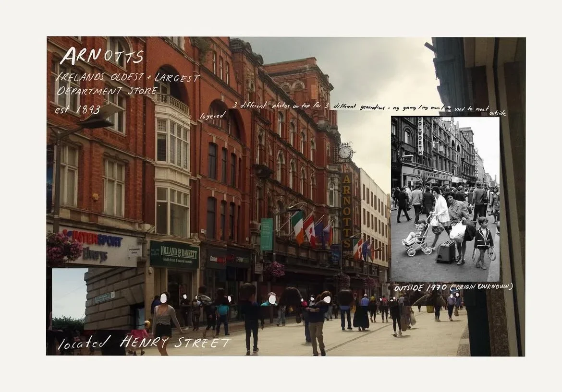Select the 'est 1843' annotation

pyautogui.click(x=77, y=109)
